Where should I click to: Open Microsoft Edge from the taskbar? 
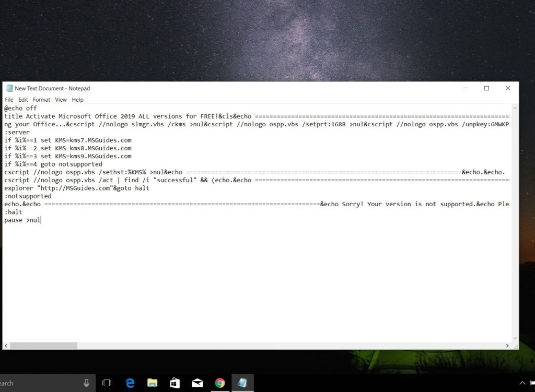tap(130, 383)
